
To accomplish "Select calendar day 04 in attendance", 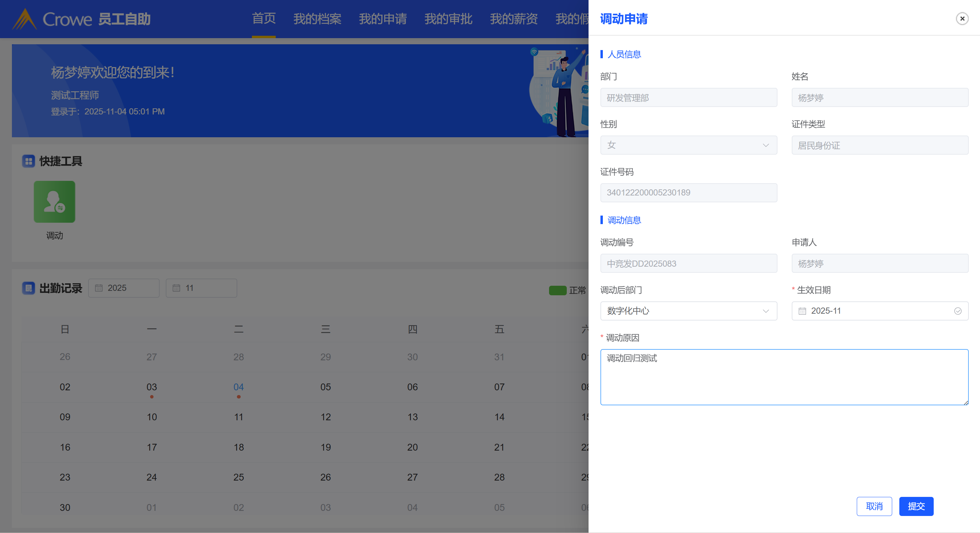I will coord(239,387).
